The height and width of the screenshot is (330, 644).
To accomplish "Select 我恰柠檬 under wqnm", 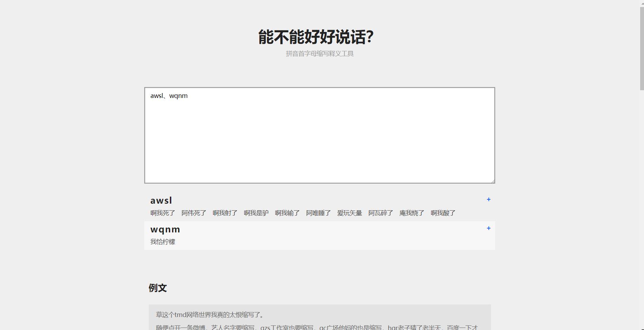I will point(163,242).
